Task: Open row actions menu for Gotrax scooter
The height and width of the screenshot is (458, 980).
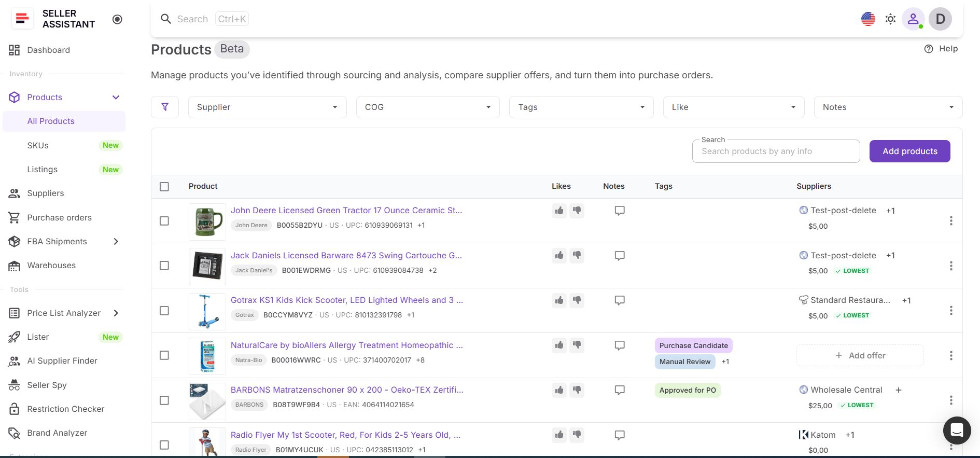Action: [x=951, y=310]
